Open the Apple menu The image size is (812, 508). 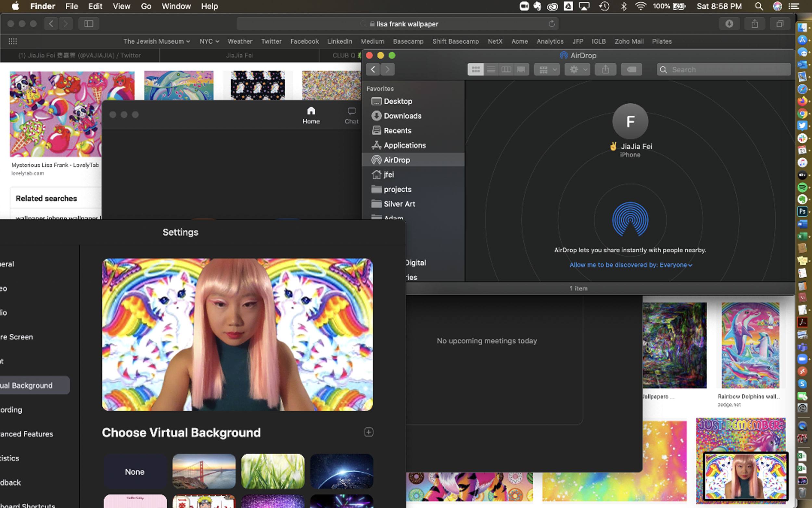point(15,7)
